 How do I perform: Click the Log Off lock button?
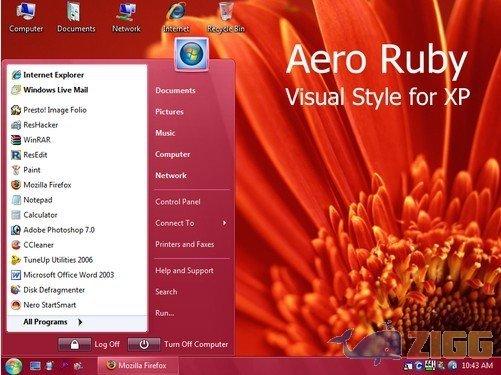[x=74, y=344]
